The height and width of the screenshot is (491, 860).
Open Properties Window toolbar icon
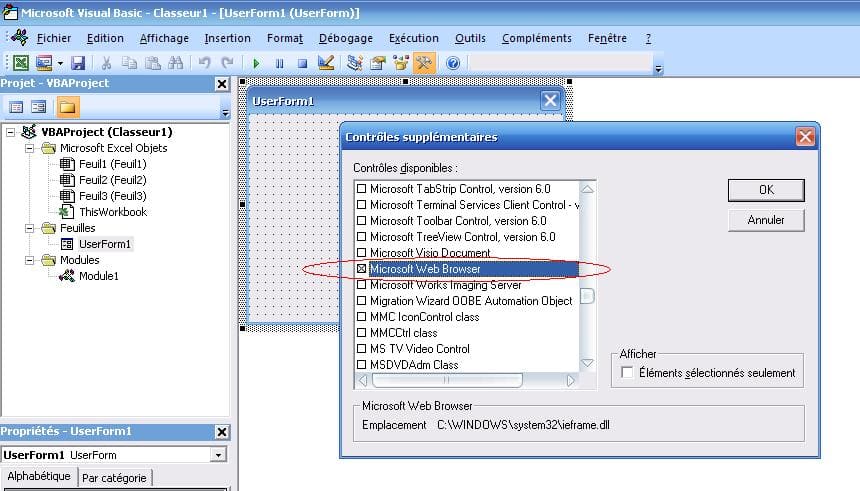[377, 63]
